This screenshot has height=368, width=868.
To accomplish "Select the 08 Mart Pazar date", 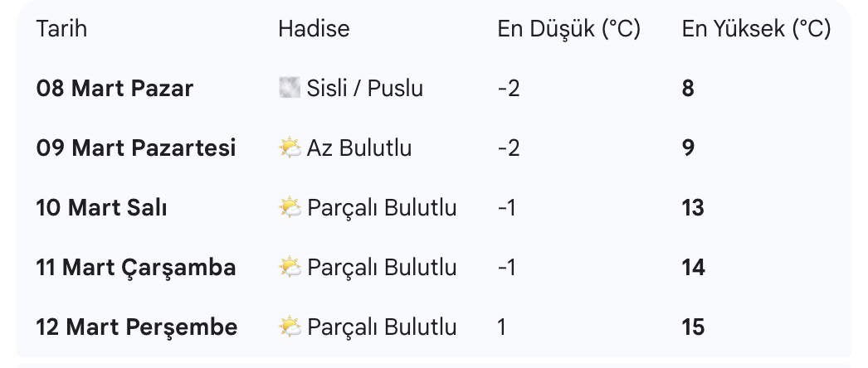I will tap(115, 89).
